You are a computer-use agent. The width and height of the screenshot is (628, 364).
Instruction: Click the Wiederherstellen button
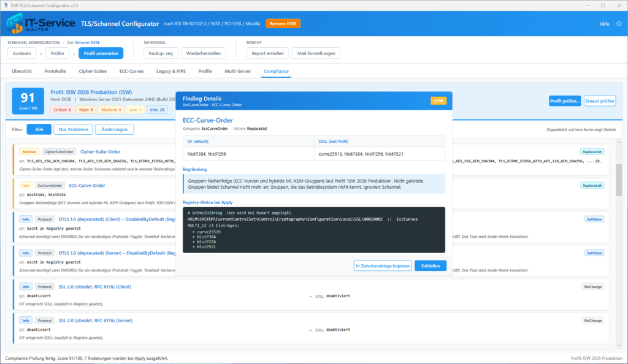(204, 53)
